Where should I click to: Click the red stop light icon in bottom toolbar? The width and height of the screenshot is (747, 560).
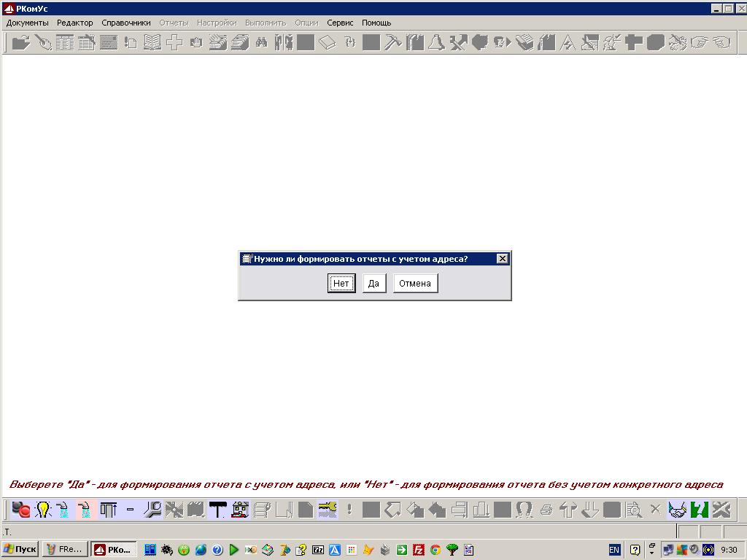[x=21, y=510]
